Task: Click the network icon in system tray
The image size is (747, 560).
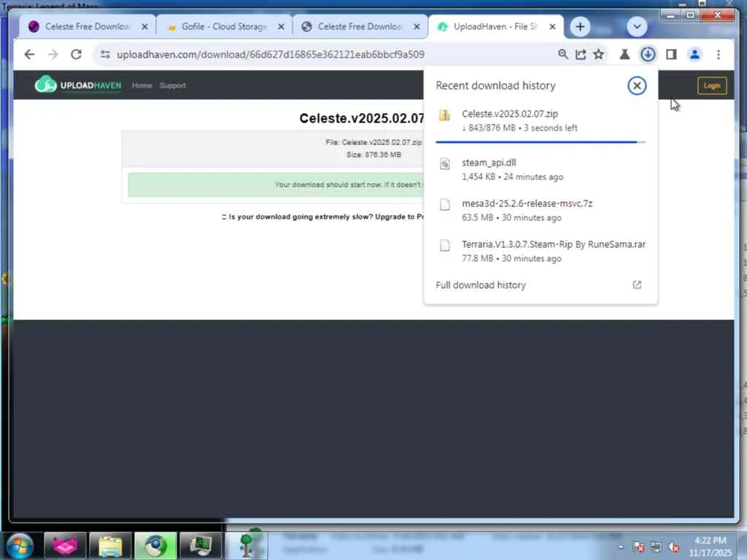Action: pyautogui.click(x=656, y=547)
